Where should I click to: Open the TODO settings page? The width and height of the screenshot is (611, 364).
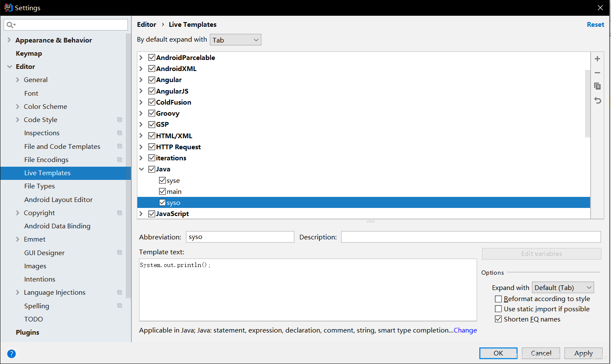pyautogui.click(x=34, y=319)
